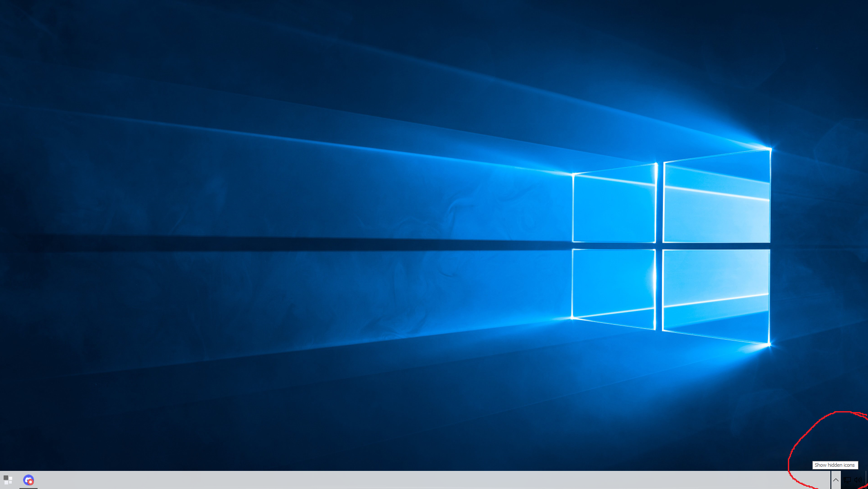Screen dimensions: 868x489
Task: Click taskbar gap between Start and Discord
Action: point(18,480)
